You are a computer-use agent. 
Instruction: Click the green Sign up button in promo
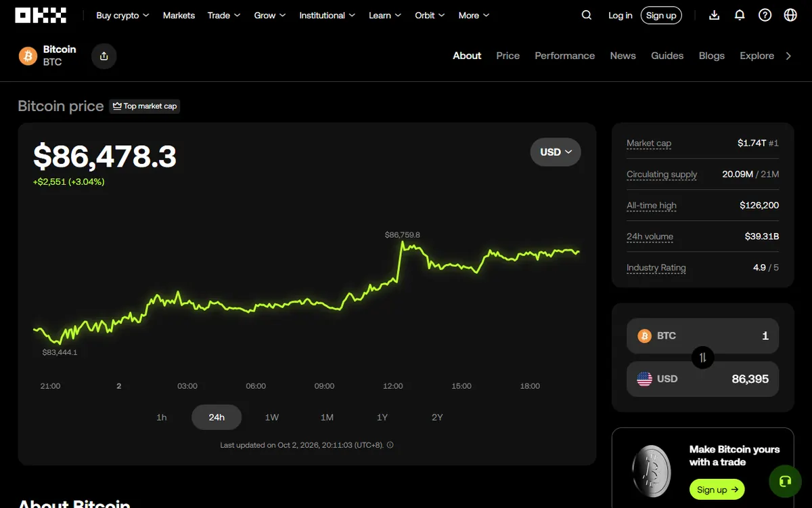717,490
